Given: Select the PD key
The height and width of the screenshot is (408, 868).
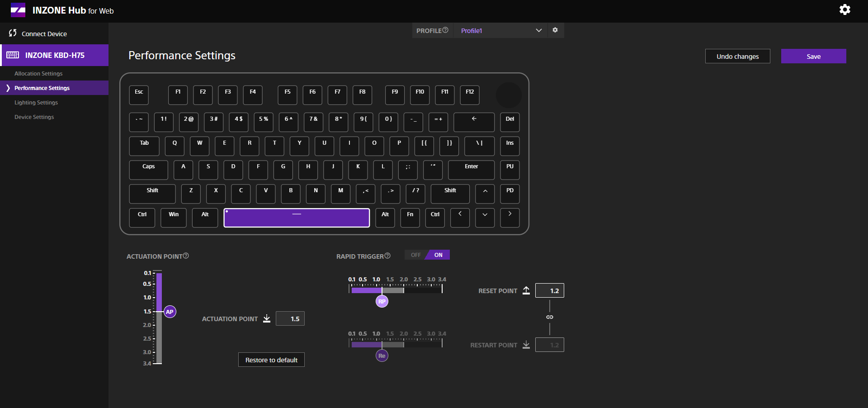Looking at the screenshot, I should click(510, 194).
